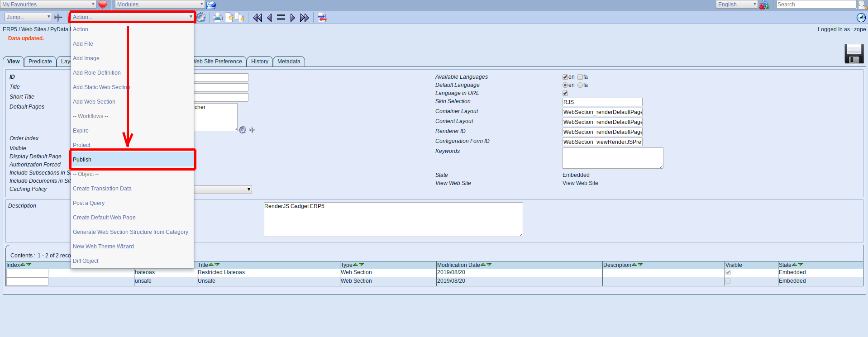
Task: Click the new document icon in the toolbar
Action: point(229,18)
